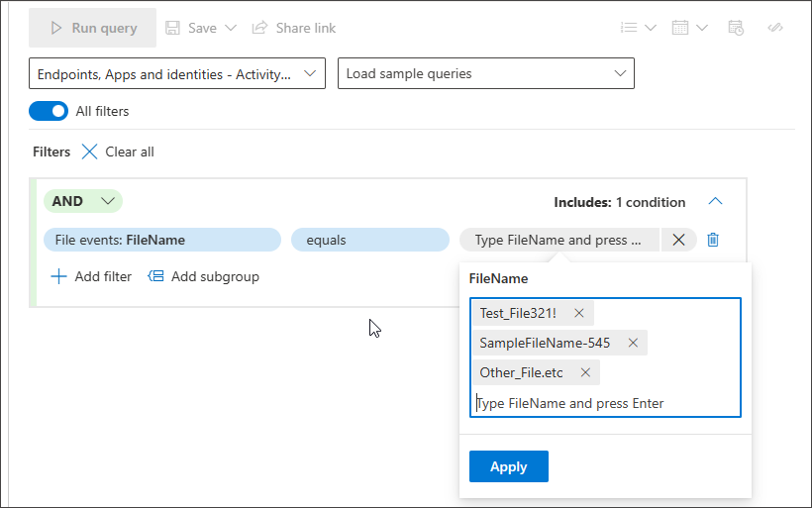Image resolution: width=812 pixels, height=508 pixels.
Task: Change the equals operator pill
Action: (370, 240)
